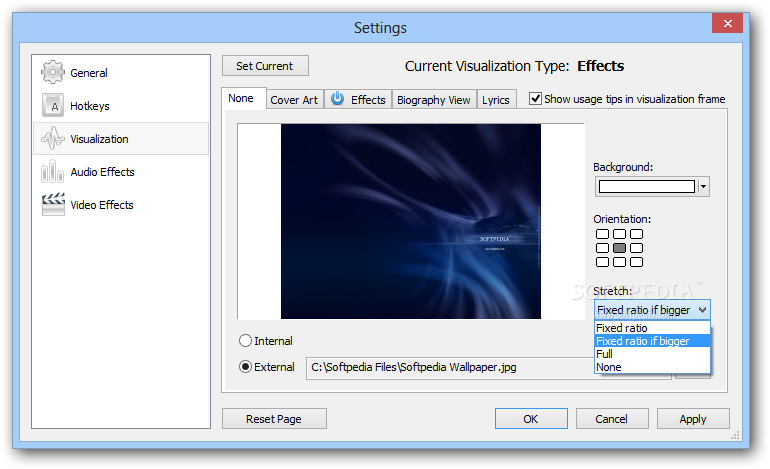Choose None from Stretch list
The image size is (770, 469).
[652, 367]
